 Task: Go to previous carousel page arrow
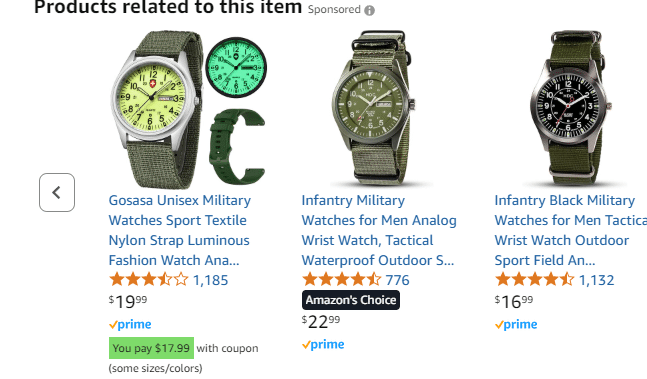57,193
